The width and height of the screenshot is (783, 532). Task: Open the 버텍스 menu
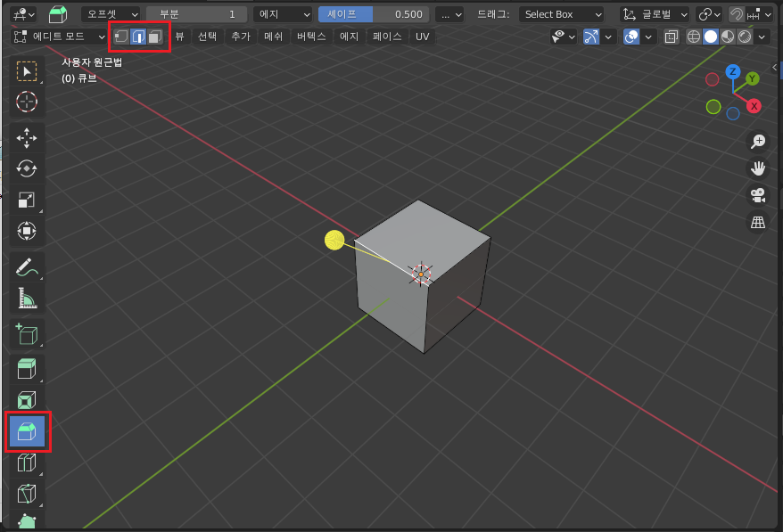pyautogui.click(x=311, y=37)
